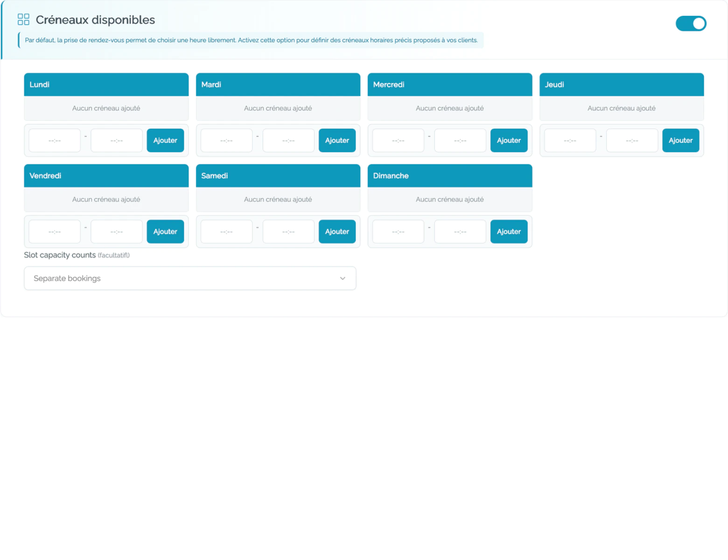
Task: Click Ajouter button for Vendredi
Action: (x=165, y=231)
